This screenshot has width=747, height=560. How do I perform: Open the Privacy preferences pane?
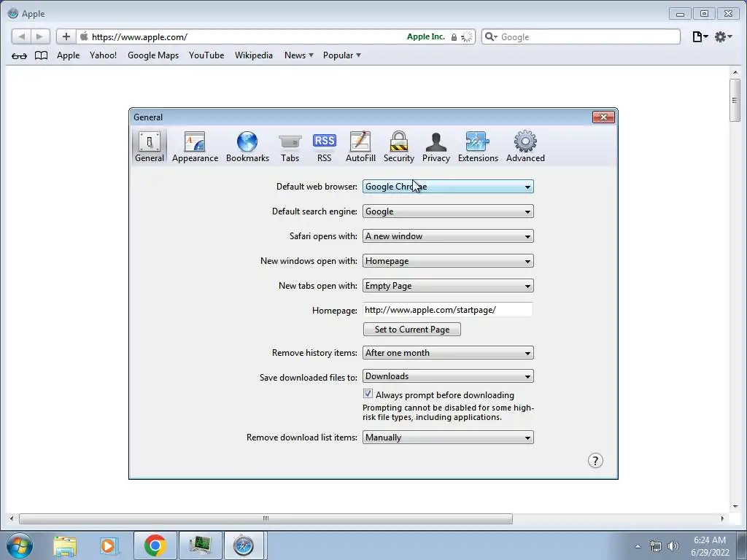436,146
